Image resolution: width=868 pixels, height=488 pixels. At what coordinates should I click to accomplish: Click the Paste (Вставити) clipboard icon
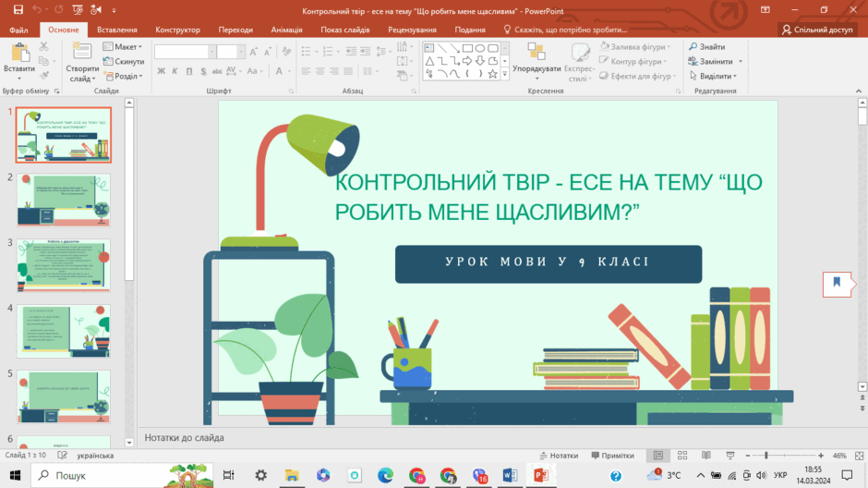click(x=19, y=54)
